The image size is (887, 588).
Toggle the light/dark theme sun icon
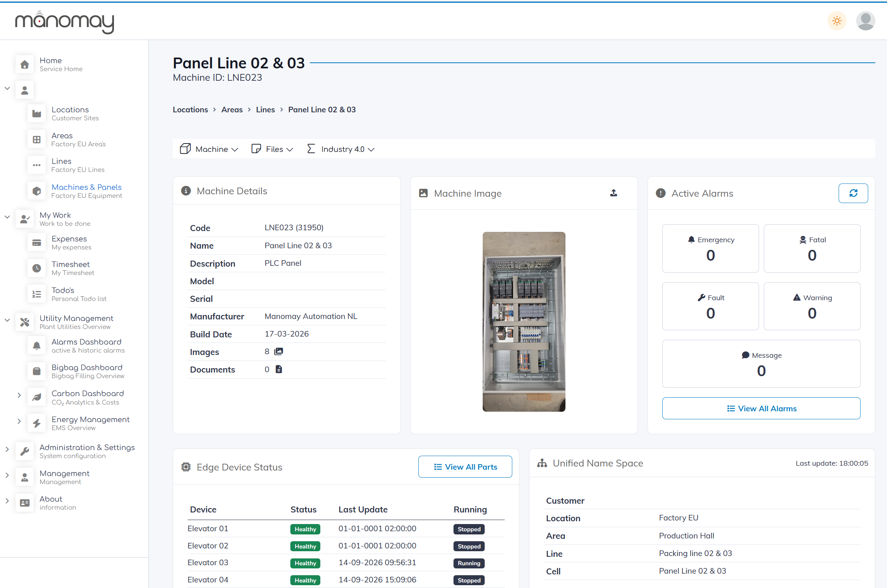837,21
